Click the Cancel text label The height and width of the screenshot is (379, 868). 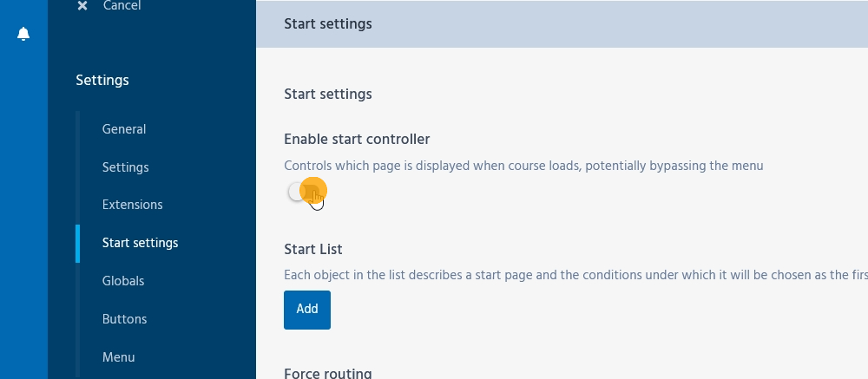122,5
